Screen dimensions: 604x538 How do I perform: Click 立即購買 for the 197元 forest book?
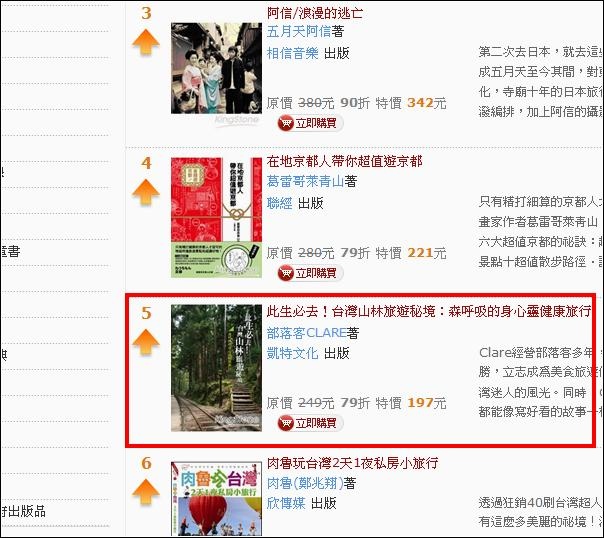[310, 423]
